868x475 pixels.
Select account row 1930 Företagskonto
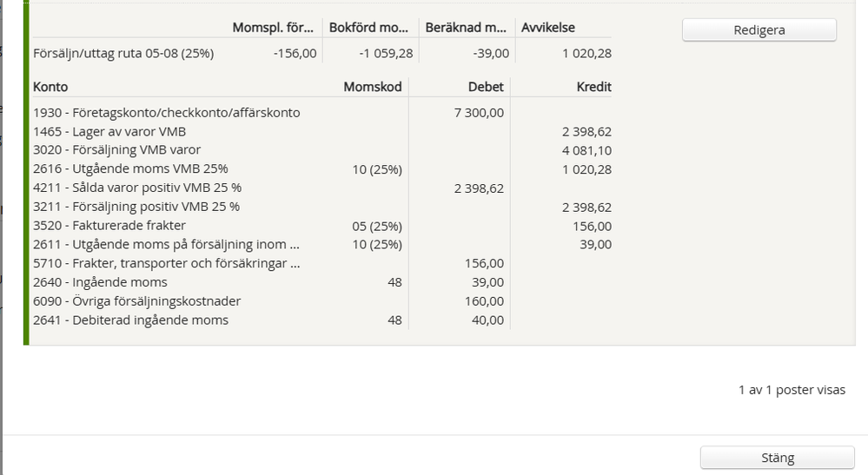[166, 112]
